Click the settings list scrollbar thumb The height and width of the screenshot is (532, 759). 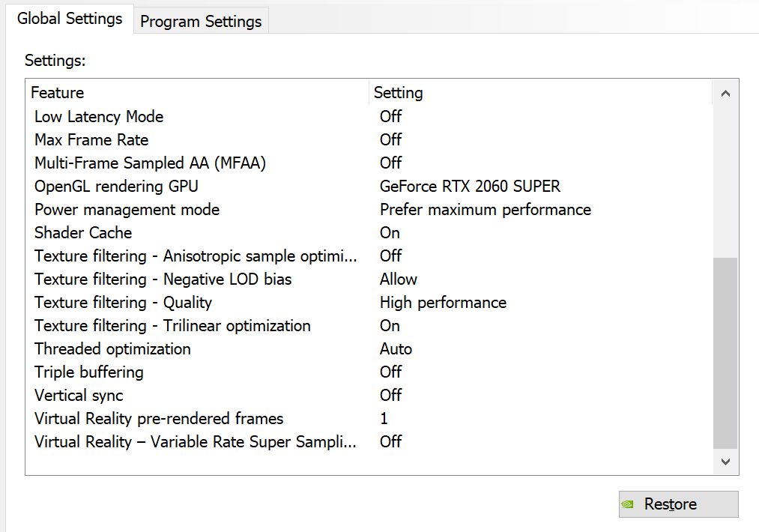pos(725,353)
